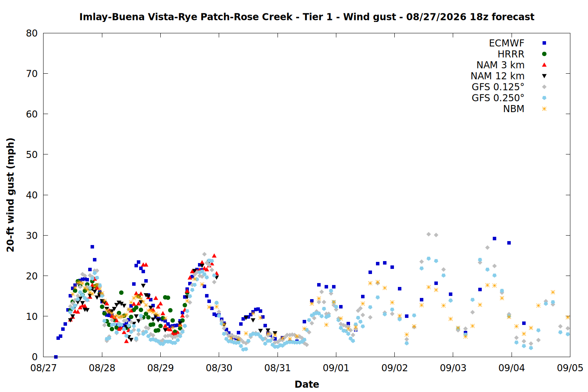Screen dimensions: 588x392
Task: Click the NAM 12 km black triangle marker
Action: [x=544, y=76]
